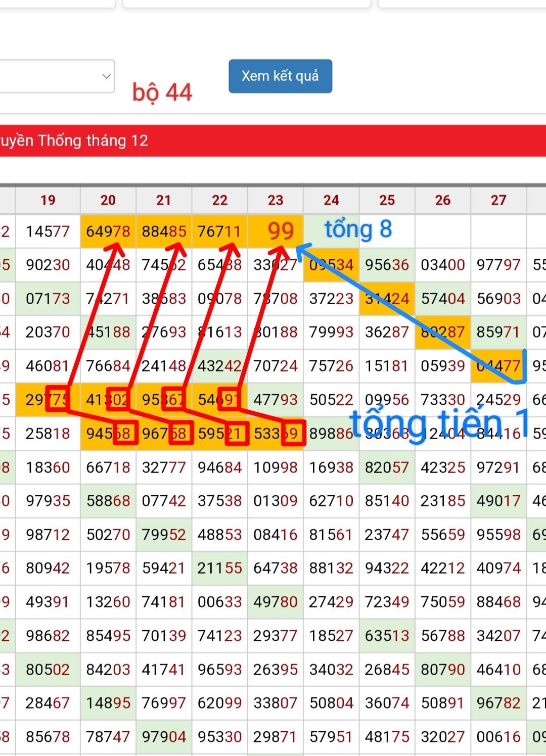Click cell 97904
The height and width of the screenshot is (756, 546).
[164, 737]
